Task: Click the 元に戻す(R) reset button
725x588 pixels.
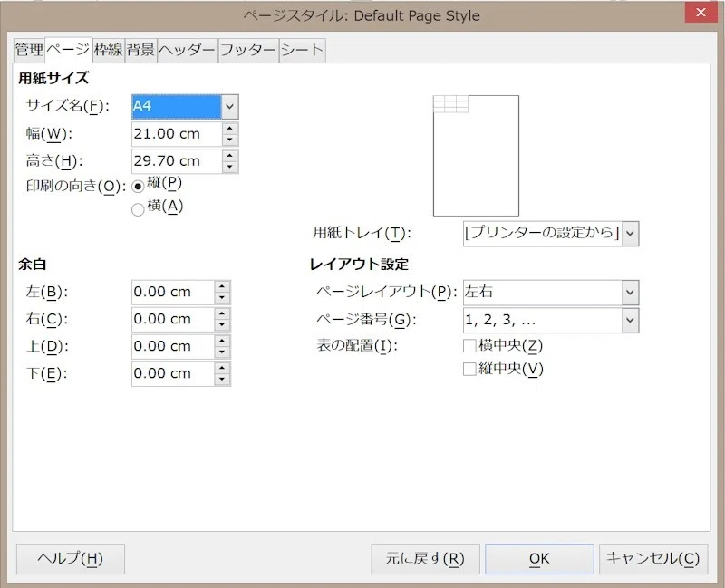Action: (425, 559)
